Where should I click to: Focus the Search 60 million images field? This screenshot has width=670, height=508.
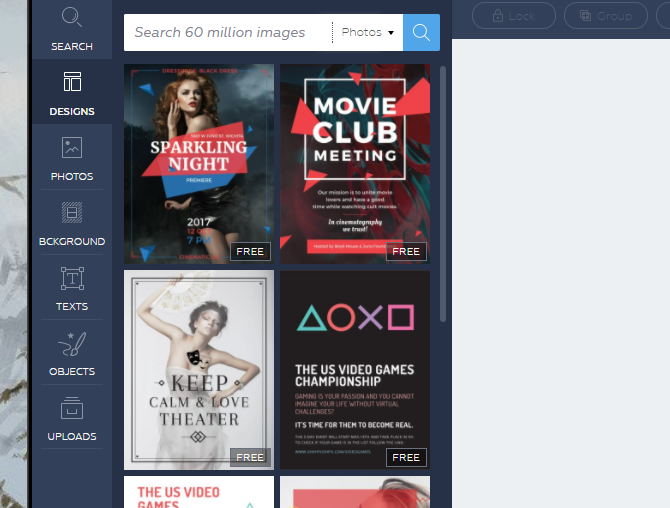pos(228,32)
